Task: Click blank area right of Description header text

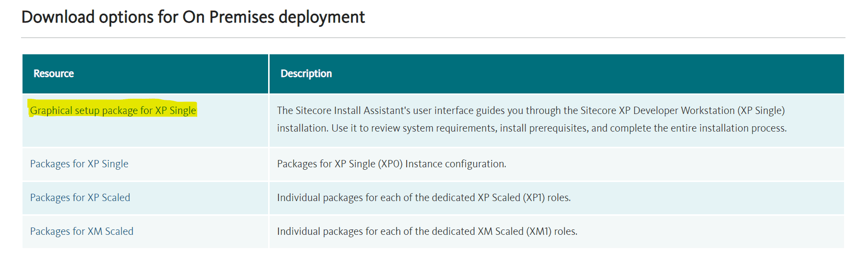Action: click(x=587, y=73)
